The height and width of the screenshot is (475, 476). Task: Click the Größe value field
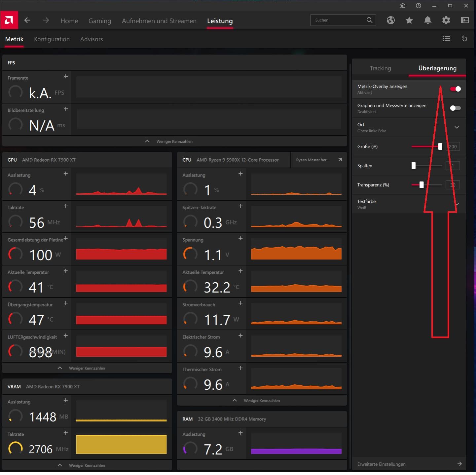[453, 146]
